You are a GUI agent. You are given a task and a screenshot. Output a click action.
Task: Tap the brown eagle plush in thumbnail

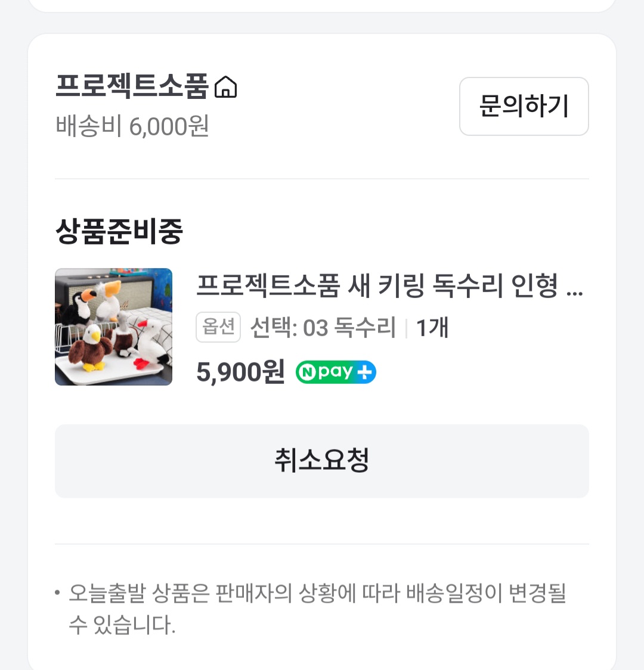[90, 347]
